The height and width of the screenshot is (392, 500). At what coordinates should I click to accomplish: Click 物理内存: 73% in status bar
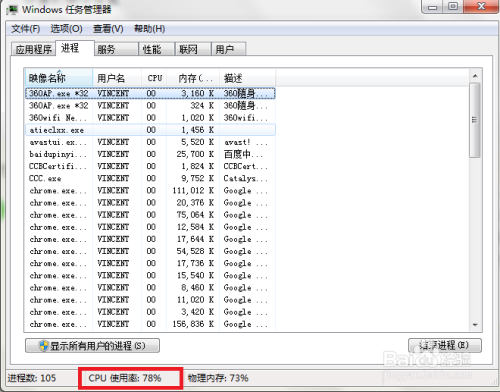tap(218, 378)
